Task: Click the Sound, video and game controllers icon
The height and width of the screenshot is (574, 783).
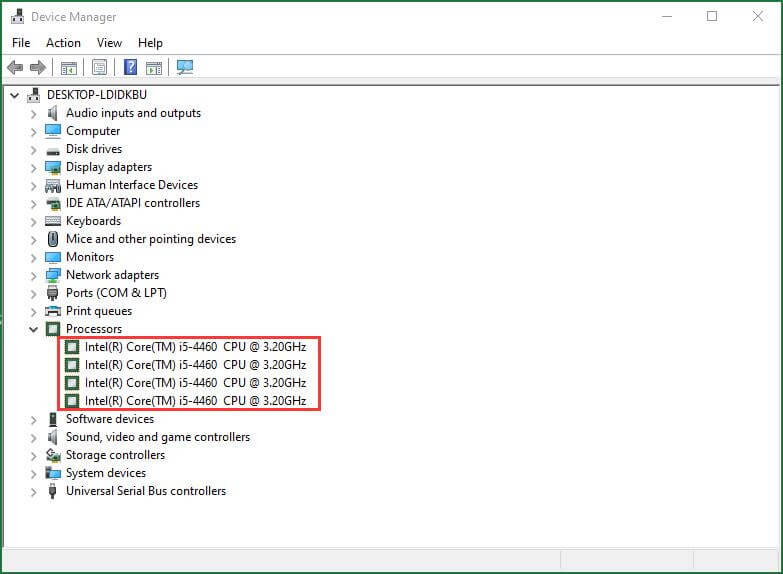Action: [52, 437]
